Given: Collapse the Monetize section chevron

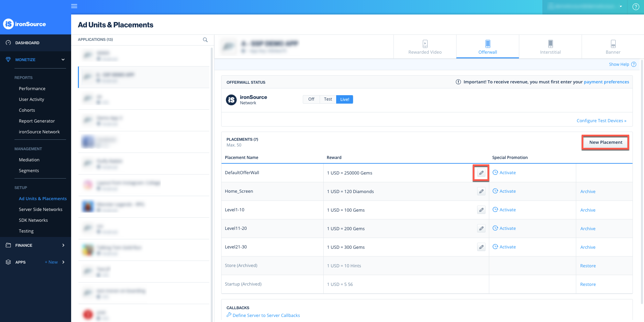Looking at the screenshot, I should point(63,59).
